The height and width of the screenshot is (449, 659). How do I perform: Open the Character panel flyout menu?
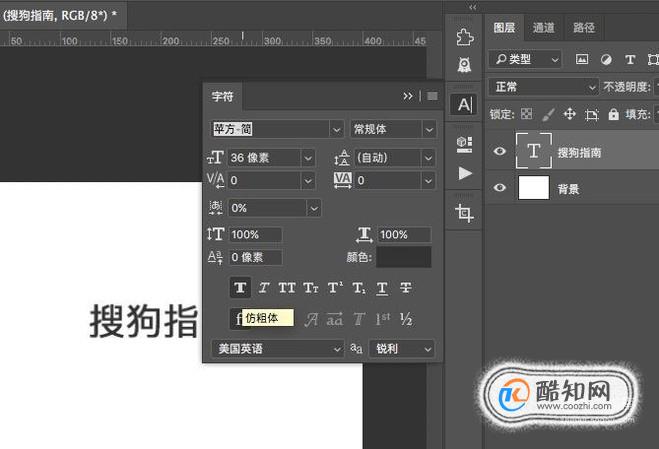point(432,96)
